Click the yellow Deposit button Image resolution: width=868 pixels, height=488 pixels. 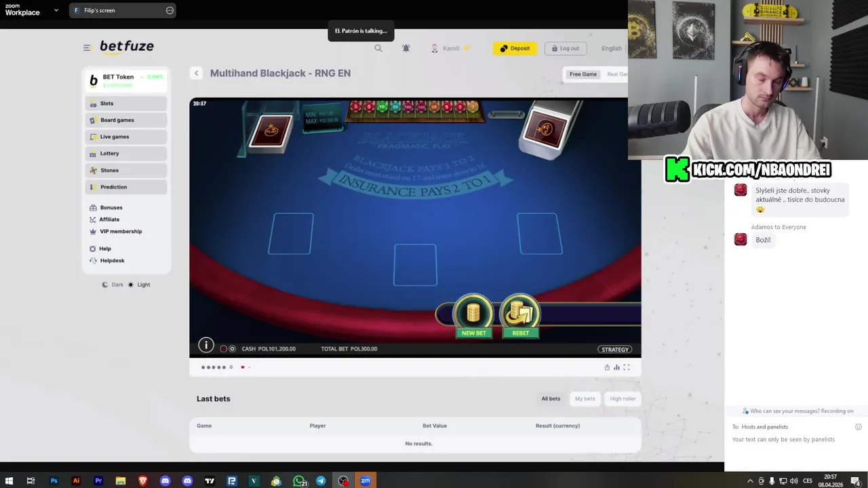515,48
